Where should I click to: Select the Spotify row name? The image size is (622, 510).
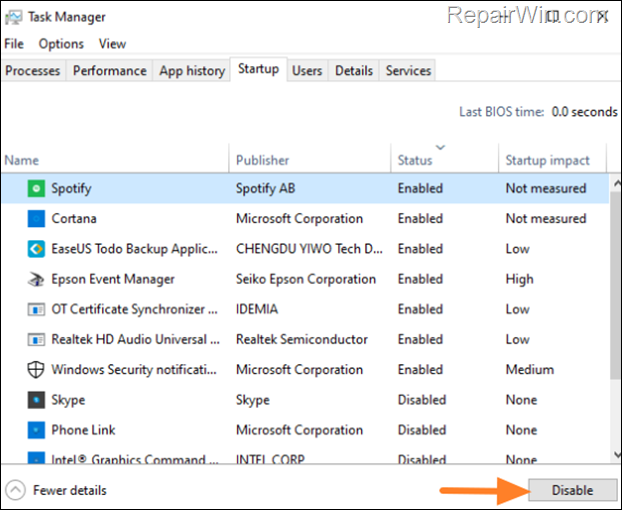(x=71, y=189)
